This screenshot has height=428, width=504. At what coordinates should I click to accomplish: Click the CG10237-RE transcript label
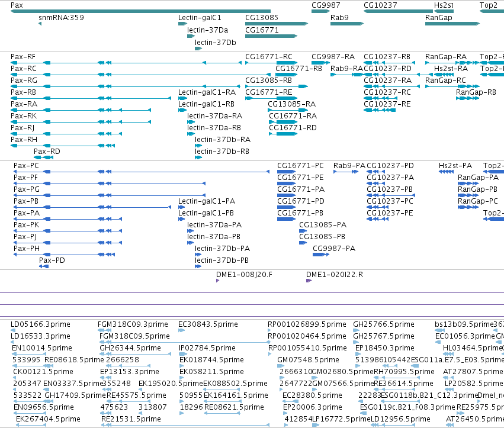(x=387, y=104)
